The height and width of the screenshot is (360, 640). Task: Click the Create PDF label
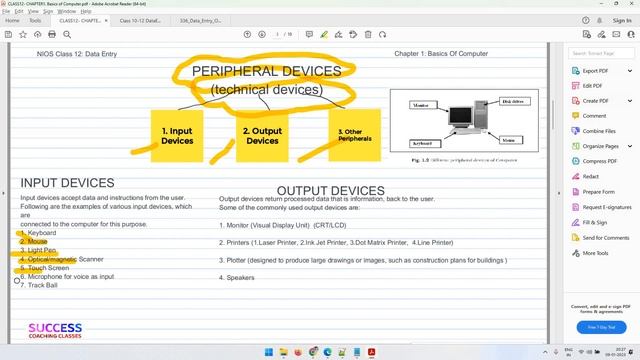coord(596,101)
